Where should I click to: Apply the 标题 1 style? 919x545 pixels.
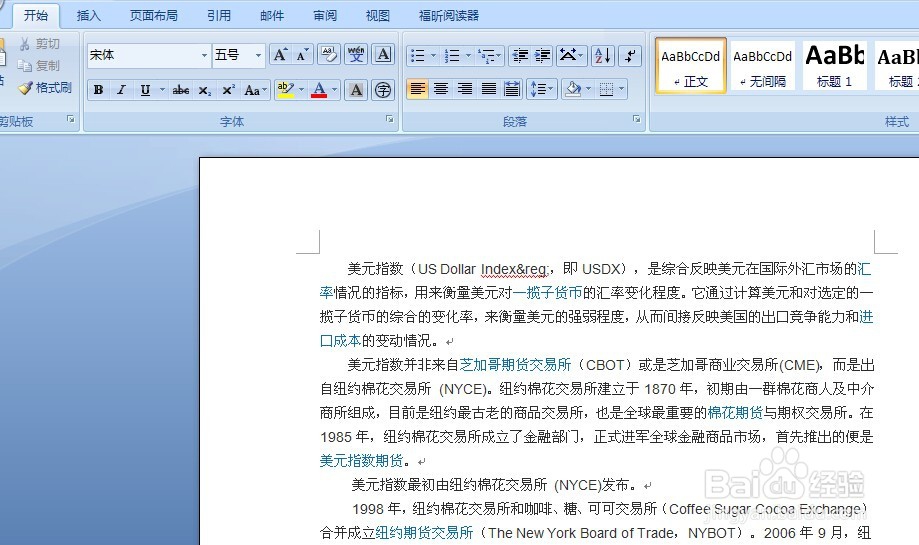click(835, 66)
